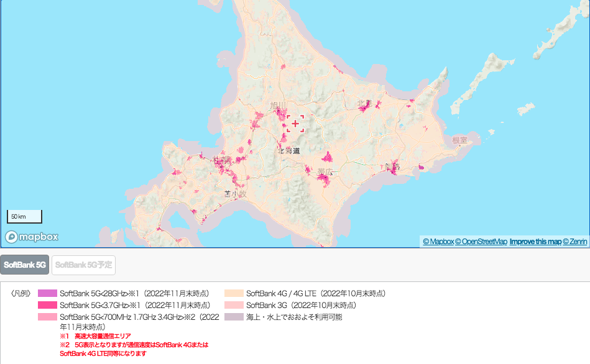Viewport: 590px width, 364px height.
Task: Open the © Mapbox attribution link
Action: pyautogui.click(x=438, y=240)
